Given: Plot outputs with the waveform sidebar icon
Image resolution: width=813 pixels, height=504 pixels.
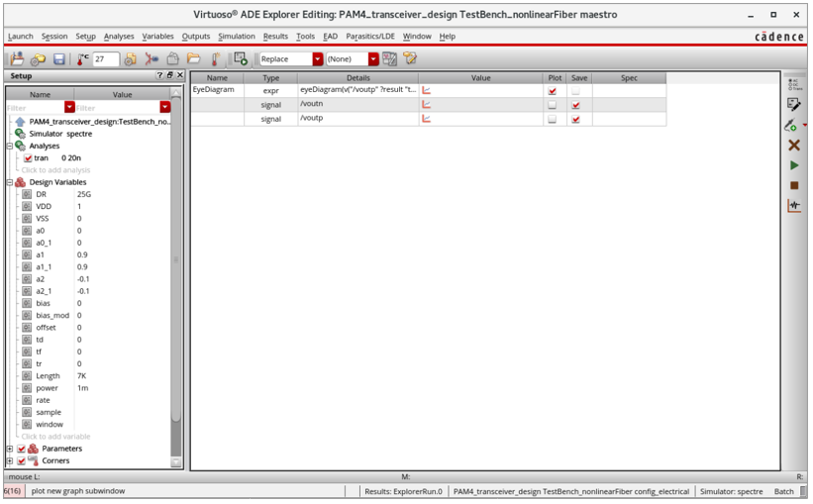Looking at the screenshot, I should (794, 205).
